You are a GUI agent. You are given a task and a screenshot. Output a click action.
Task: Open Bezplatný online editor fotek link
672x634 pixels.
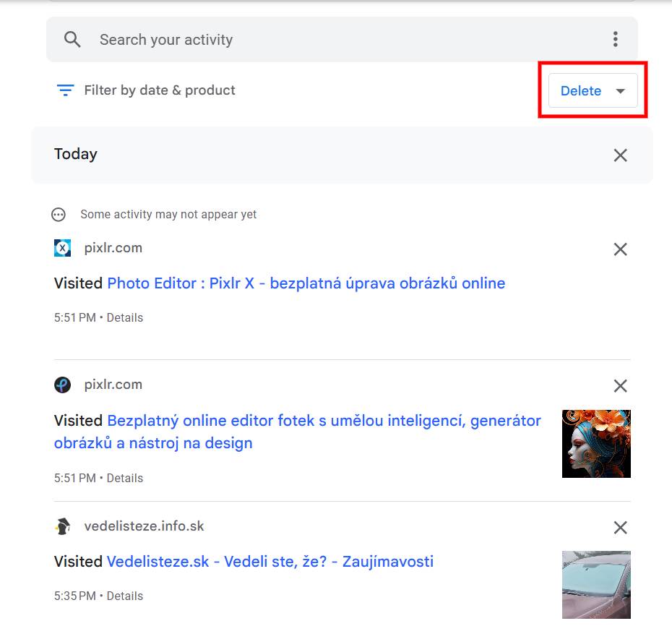tap(324, 421)
